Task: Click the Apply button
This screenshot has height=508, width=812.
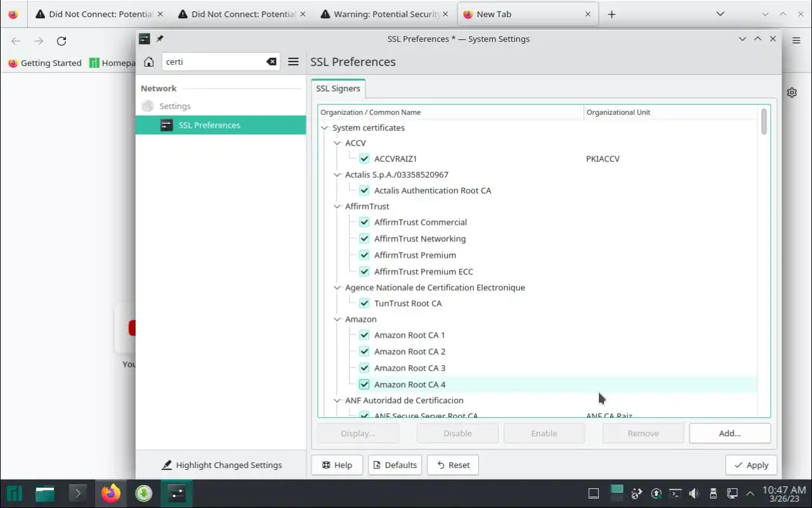Action: pyautogui.click(x=751, y=465)
